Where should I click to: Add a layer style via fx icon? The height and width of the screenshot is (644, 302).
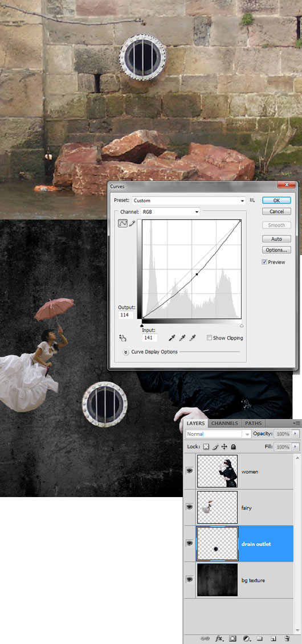click(x=219, y=639)
